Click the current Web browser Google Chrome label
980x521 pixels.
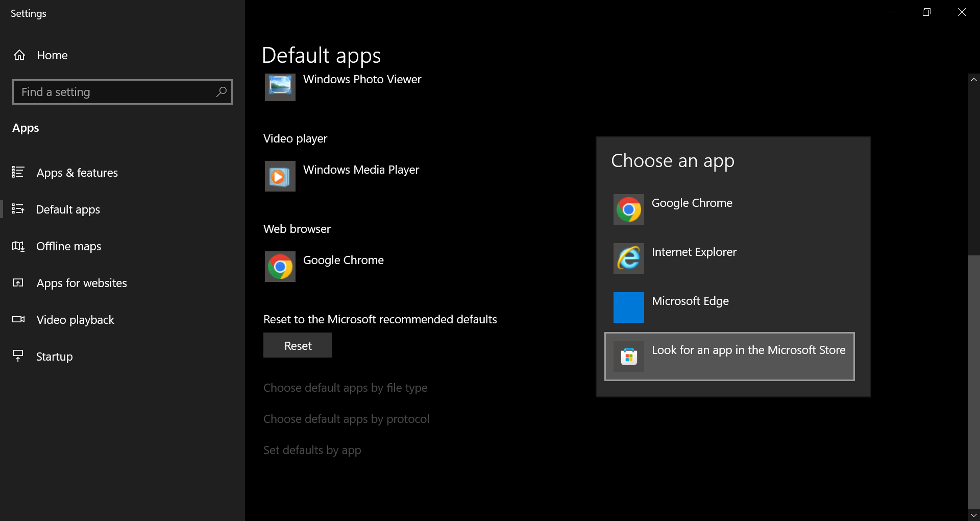coord(344,260)
